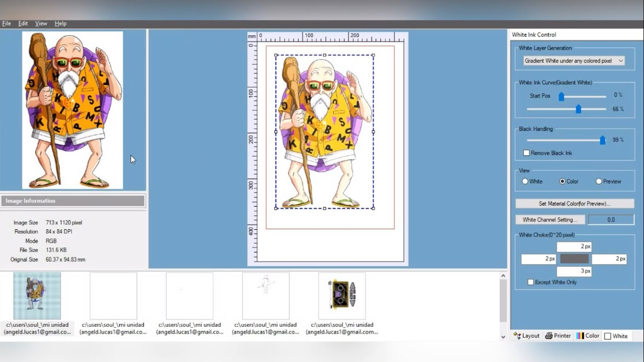This screenshot has height=362, width=644.
Task: Click scroll down arrow of thumbnail list
Action: pos(503,336)
